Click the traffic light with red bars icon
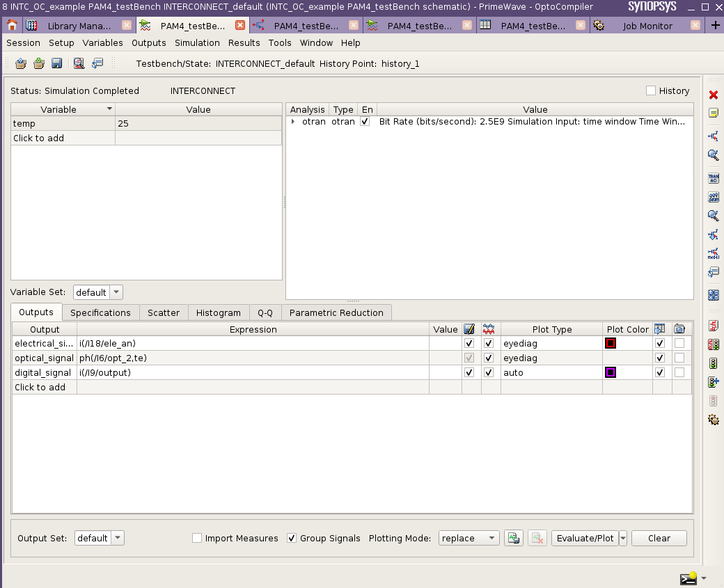 pyautogui.click(x=714, y=344)
